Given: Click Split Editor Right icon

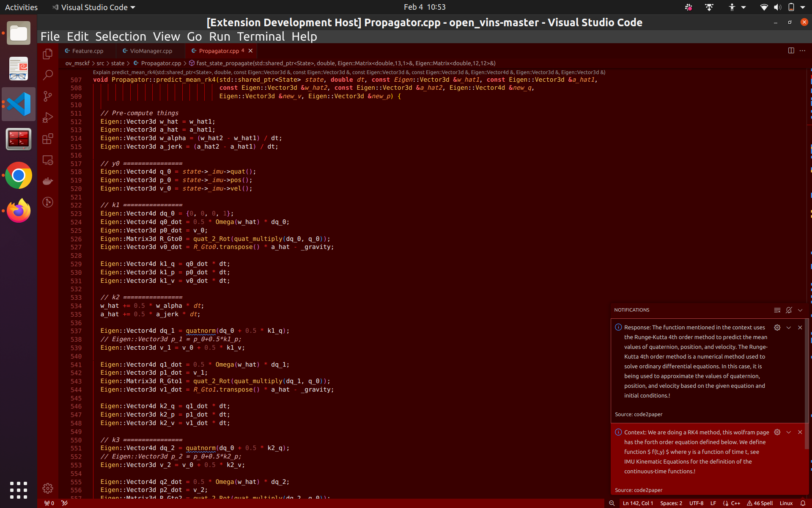Looking at the screenshot, I should (791, 50).
